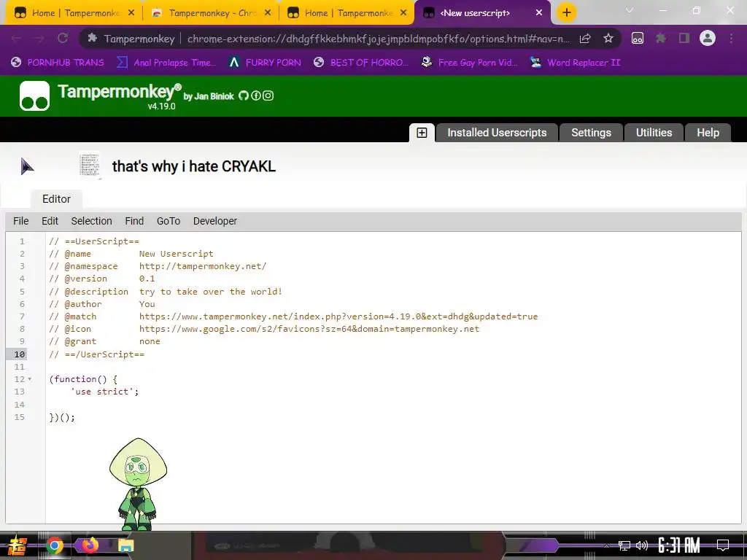This screenshot has height=560, width=747.
Task: Open Firefox from the taskbar
Action: pyautogui.click(x=90, y=545)
